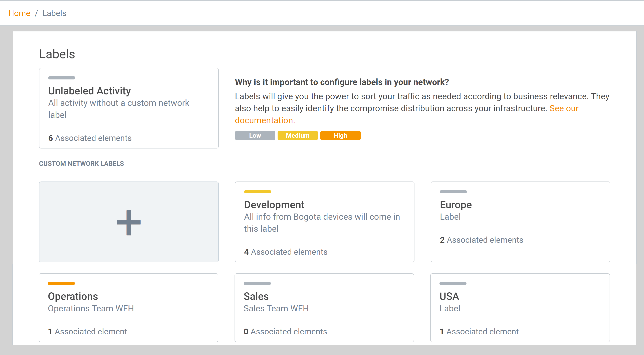Click the gray relevance bar on Europe
The image size is (644, 355).
click(x=453, y=192)
